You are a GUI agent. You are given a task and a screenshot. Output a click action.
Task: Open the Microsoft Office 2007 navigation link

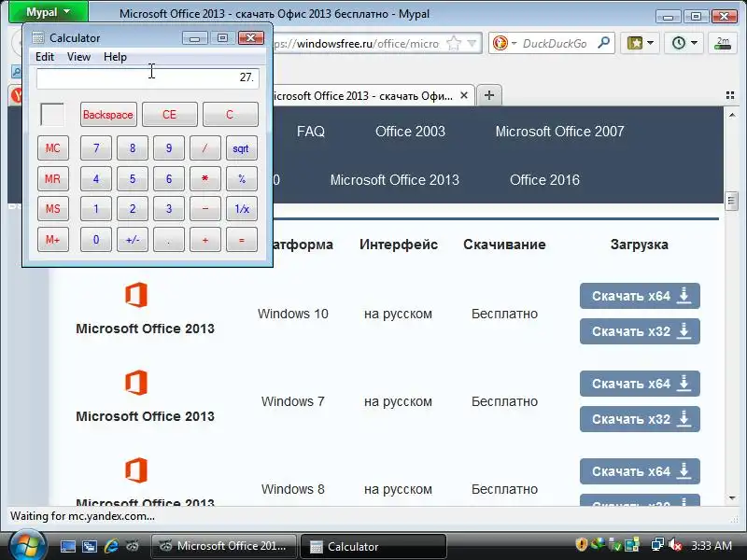pos(559,132)
